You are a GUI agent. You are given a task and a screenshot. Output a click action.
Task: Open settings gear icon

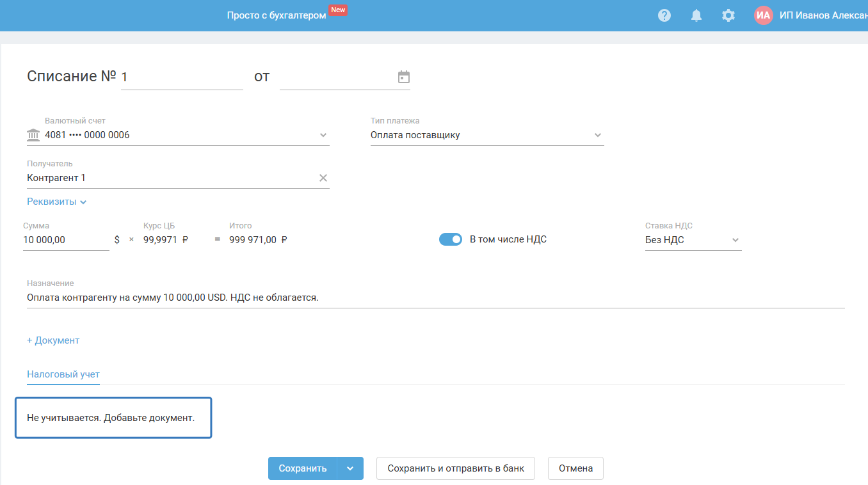728,15
